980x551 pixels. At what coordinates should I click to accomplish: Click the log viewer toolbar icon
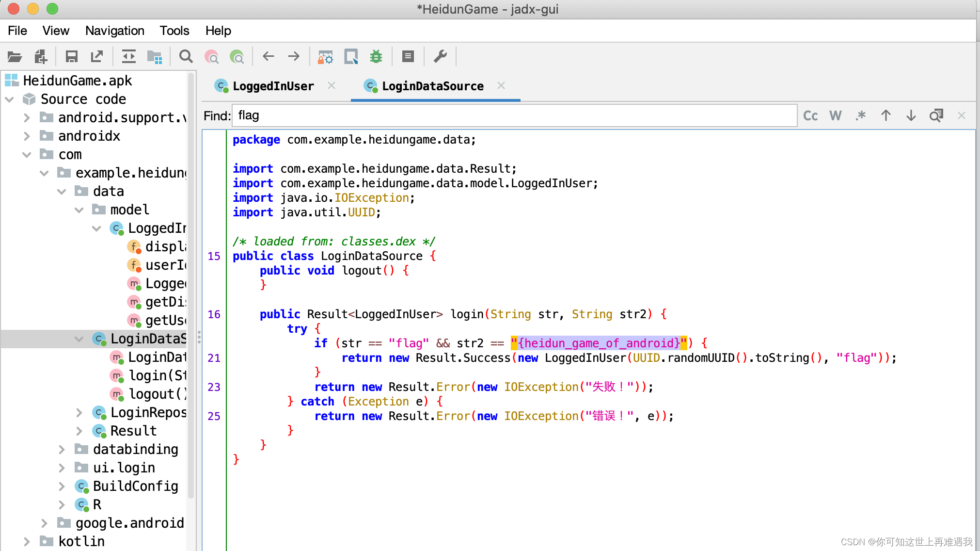408,57
